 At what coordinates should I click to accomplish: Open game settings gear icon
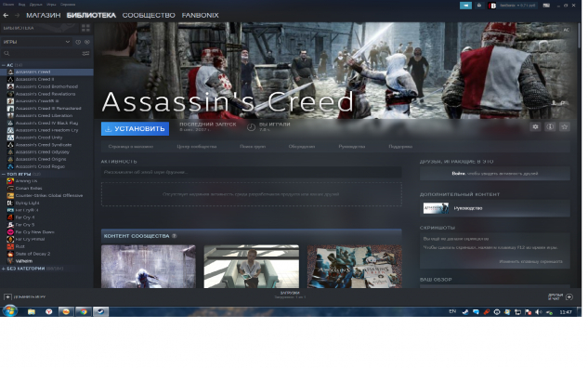click(535, 126)
